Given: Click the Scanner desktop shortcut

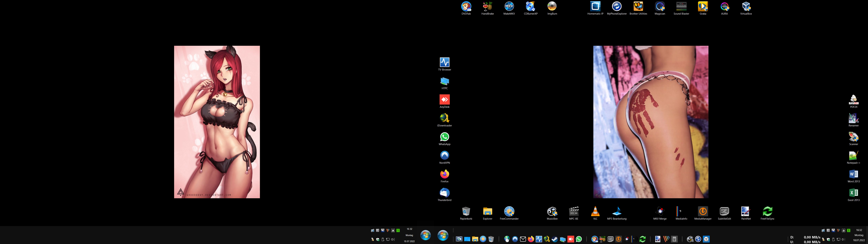Looking at the screenshot, I should (854, 139).
